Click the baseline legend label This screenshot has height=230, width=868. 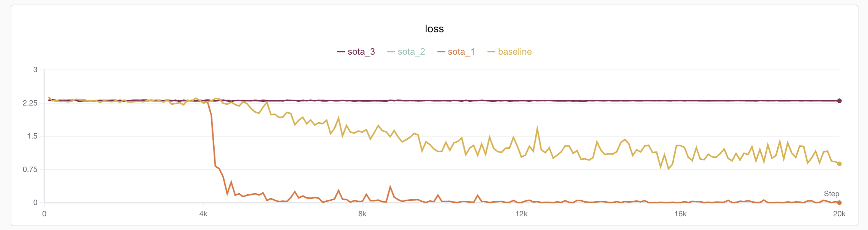coord(514,52)
